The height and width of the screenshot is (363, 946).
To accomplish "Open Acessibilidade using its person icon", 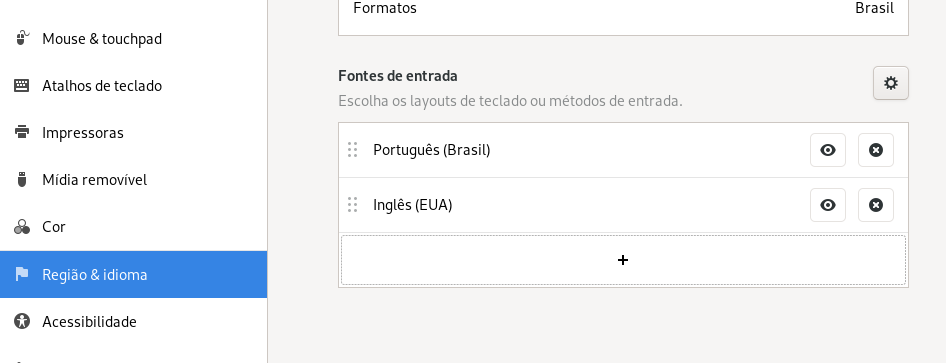I will (x=22, y=321).
